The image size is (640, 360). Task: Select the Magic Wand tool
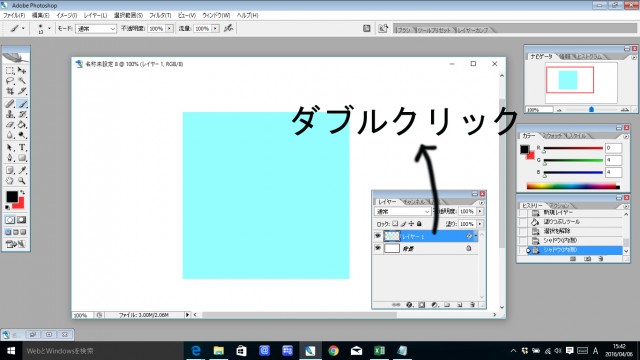pos(22,81)
